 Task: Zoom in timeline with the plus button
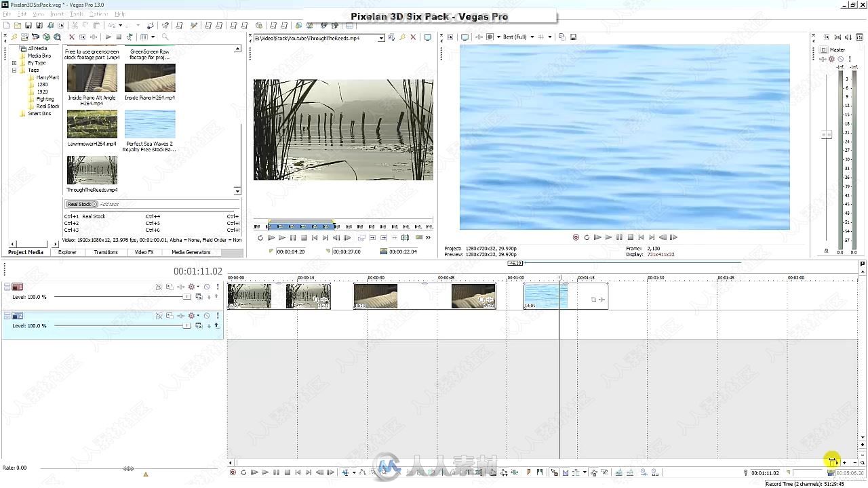(x=844, y=462)
